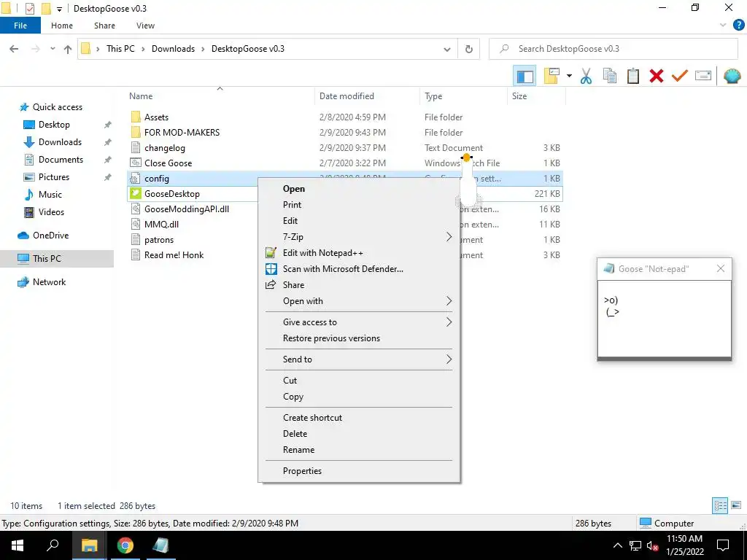Screen dimensions: 747x560
Task: Select OneDrive in the navigation pane
Action: pyautogui.click(x=50, y=236)
